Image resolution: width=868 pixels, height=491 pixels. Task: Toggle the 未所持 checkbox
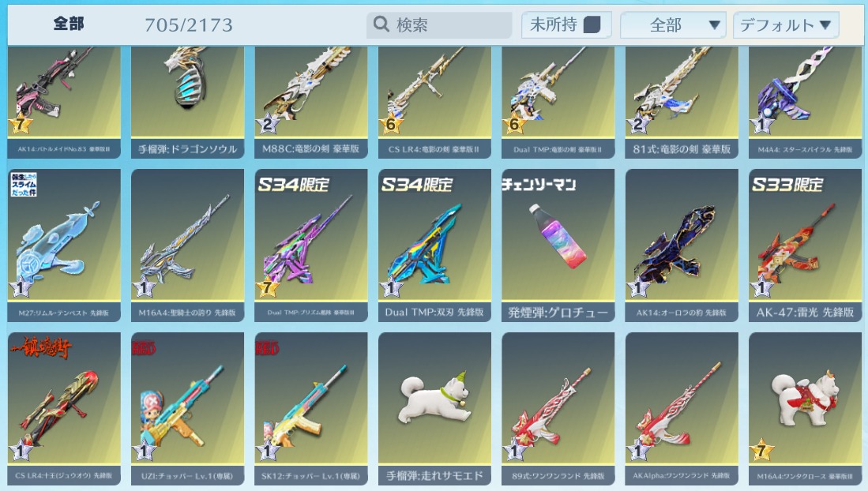(x=592, y=25)
